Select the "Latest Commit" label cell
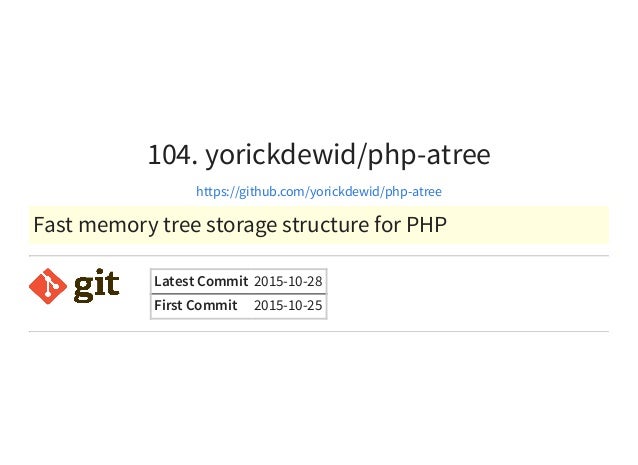Screen dimensions: 638x465 (201, 281)
